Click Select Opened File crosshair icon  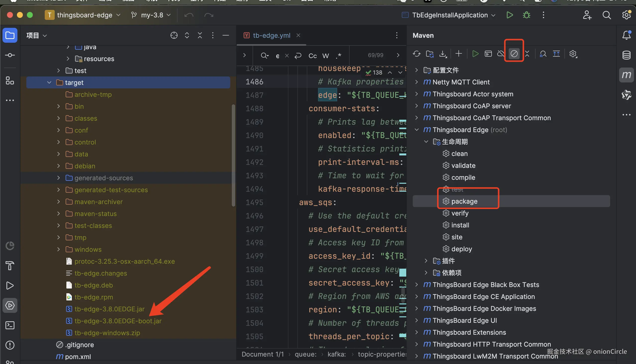pyautogui.click(x=174, y=36)
